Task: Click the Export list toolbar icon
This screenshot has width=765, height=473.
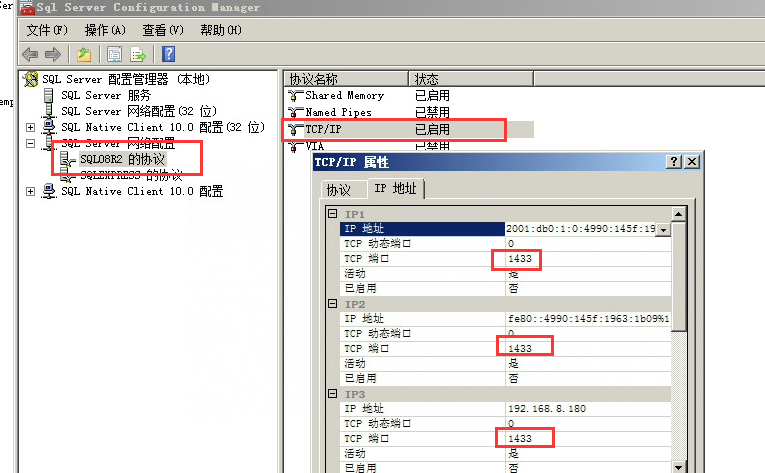Action: (x=138, y=54)
